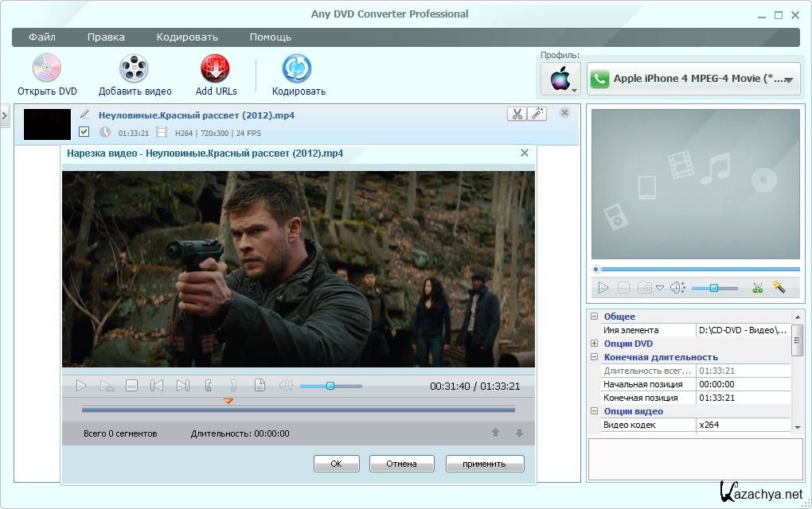812x509 pixels.
Task: Click the orange timeline position marker
Action: 228,401
